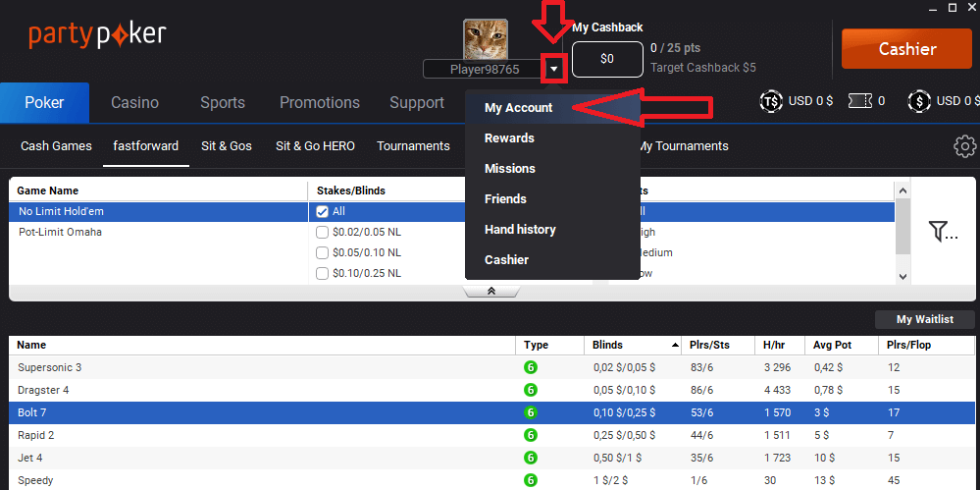The width and height of the screenshot is (980, 490).
Task: Switch to the Sports tab
Action: pyautogui.click(x=223, y=103)
